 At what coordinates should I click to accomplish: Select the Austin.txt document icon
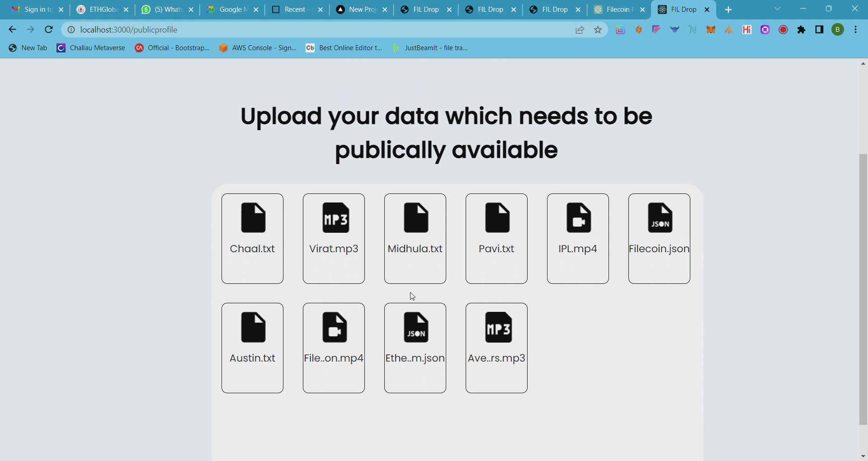(253, 327)
